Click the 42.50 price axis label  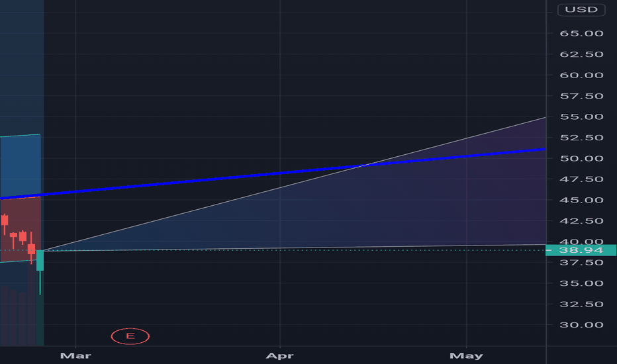point(581,221)
